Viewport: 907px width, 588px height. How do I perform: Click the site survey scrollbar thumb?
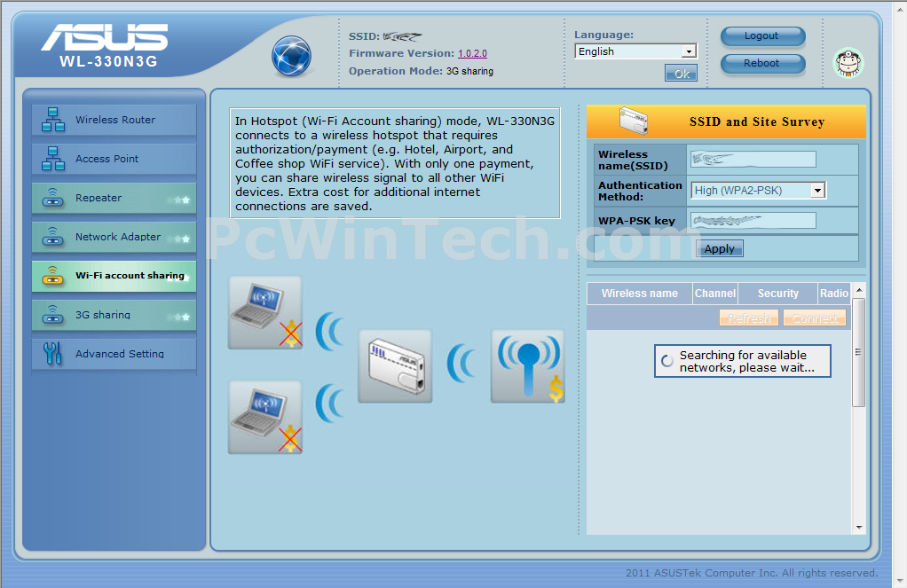point(859,352)
